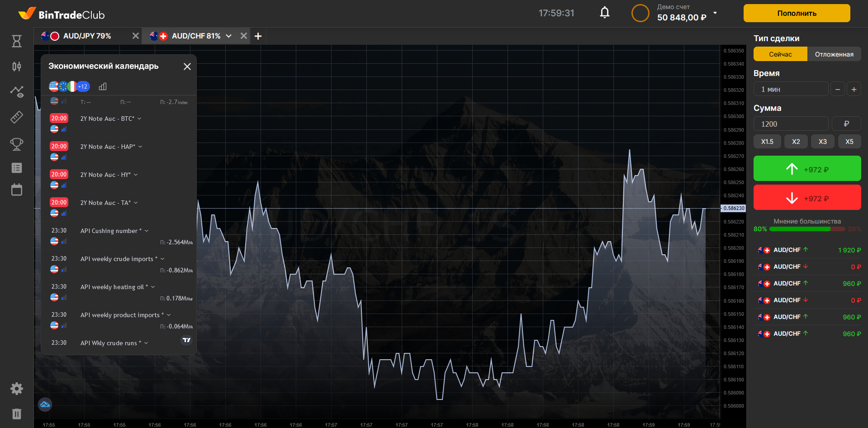Open the notifications bell

(x=604, y=13)
